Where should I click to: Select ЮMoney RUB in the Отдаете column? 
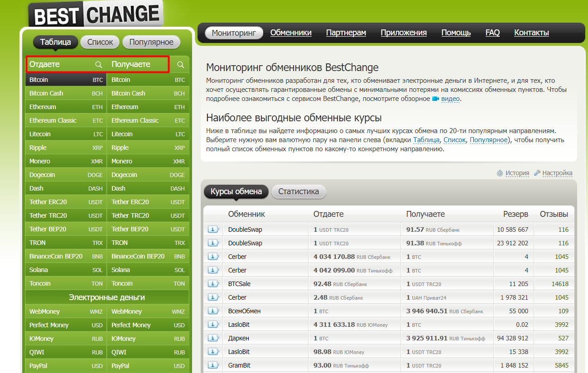pyautogui.click(x=66, y=339)
